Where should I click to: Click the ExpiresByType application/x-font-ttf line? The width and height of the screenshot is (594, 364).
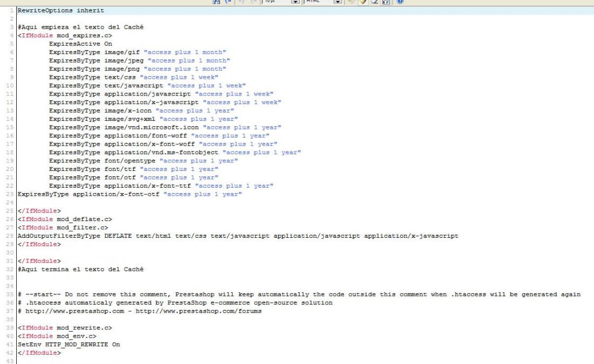[x=161, y=186]
